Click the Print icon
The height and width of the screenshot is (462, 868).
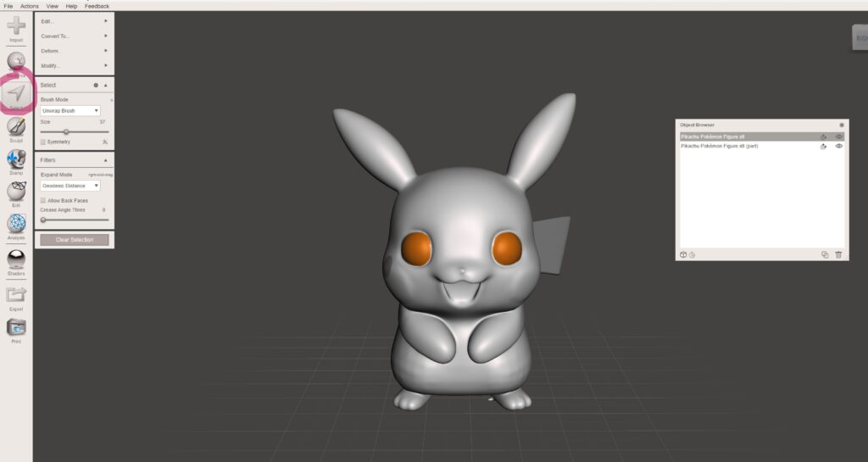tap(16, 328)
